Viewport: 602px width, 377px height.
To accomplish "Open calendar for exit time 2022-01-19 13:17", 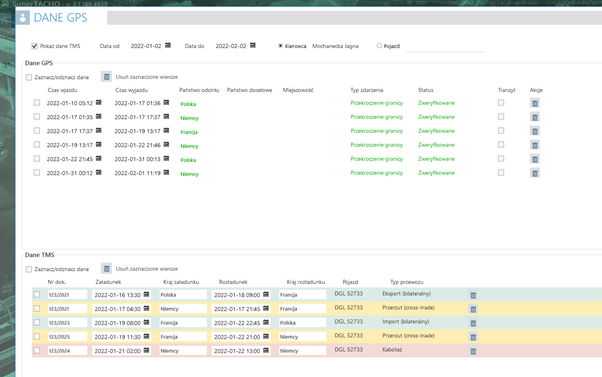I will [166, 131].
